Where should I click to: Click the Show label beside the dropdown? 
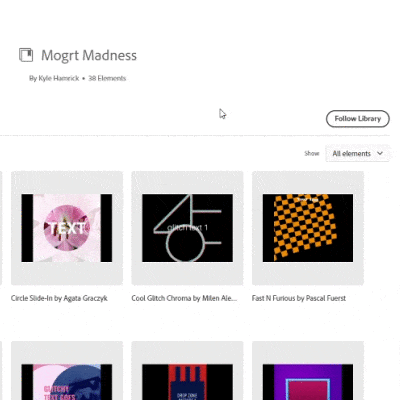point(312,153)
